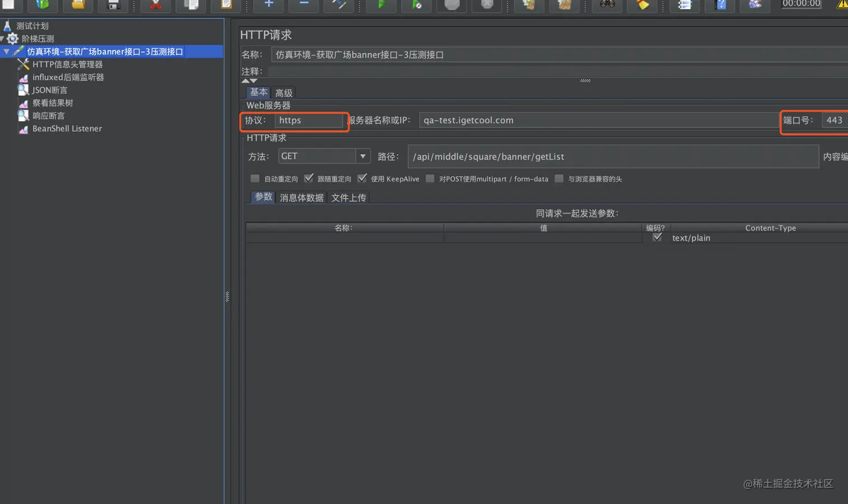Collapse the 仿真环境 HTTP sampler node arrow
Screen dimensions: 848x504
[7, 52]
